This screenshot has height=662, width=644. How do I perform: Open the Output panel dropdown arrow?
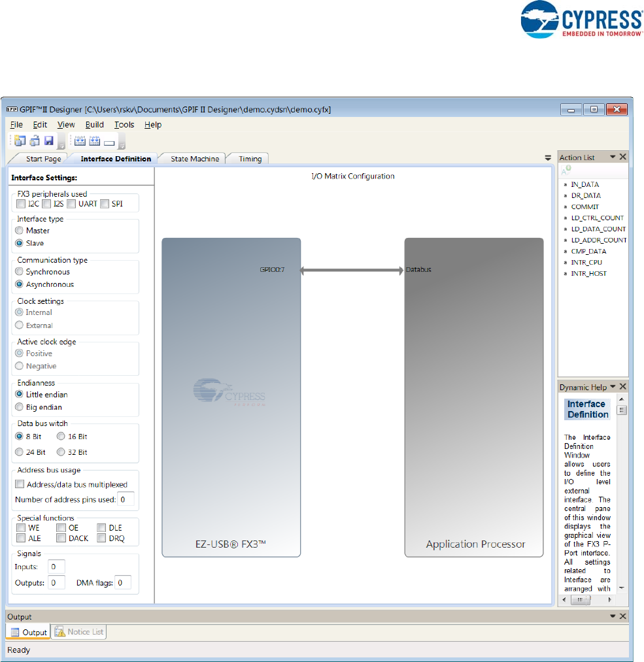coord(613,616)
